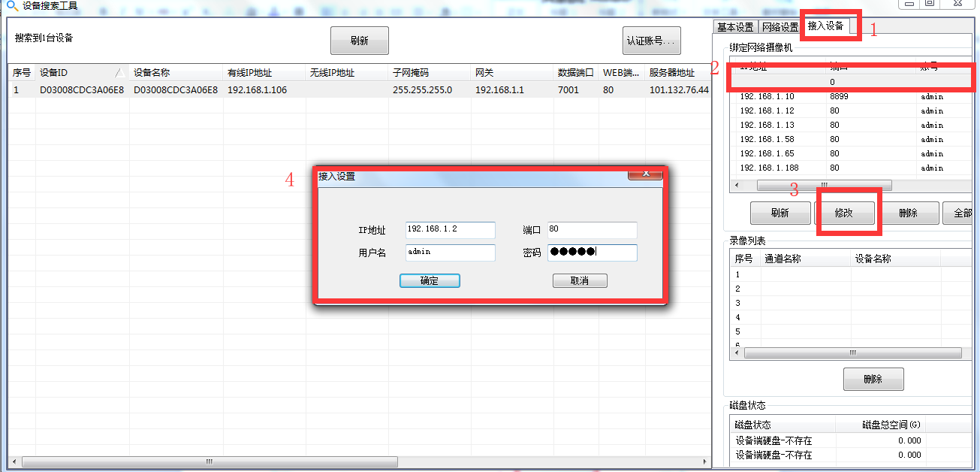The image size is (980, 472).
Task: Confirm with the 确定 button
Action: coord(430,280)
